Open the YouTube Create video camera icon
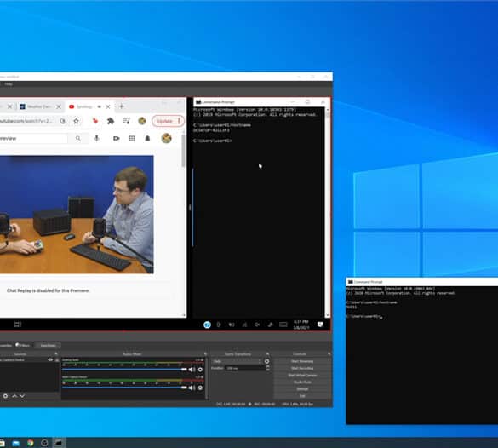 coord(117,138)
